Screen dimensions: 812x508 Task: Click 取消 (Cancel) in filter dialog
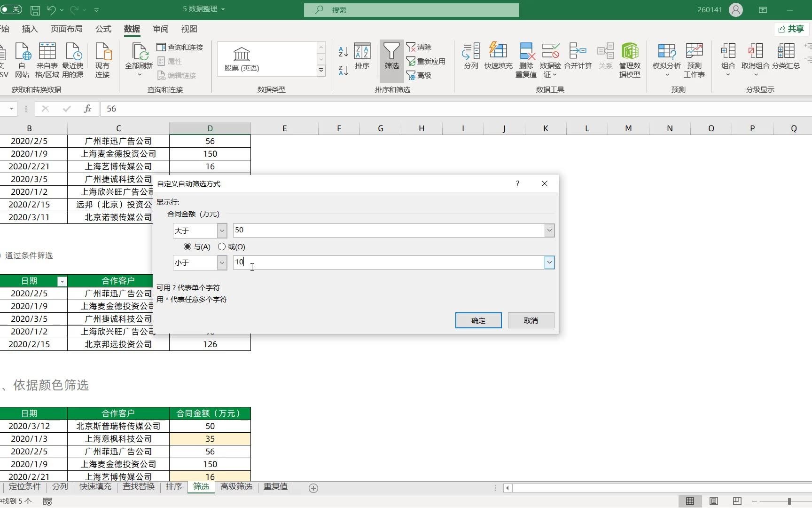531,320
